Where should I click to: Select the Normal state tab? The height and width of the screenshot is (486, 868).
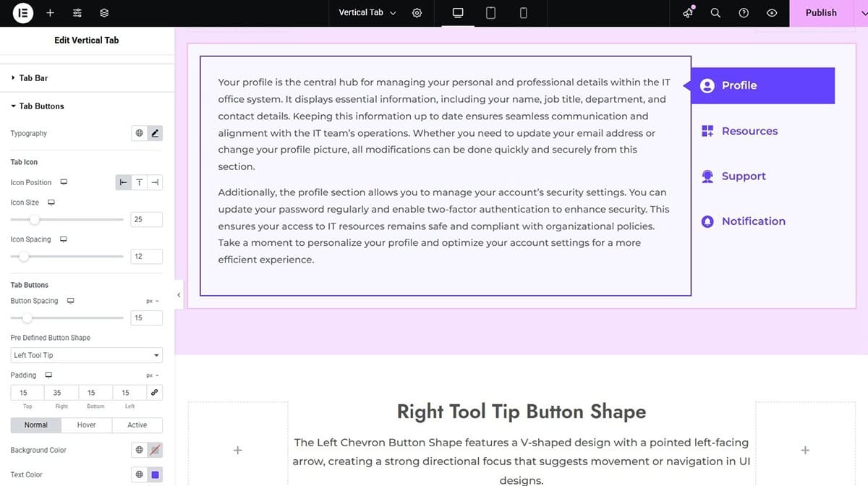point(36,425)
